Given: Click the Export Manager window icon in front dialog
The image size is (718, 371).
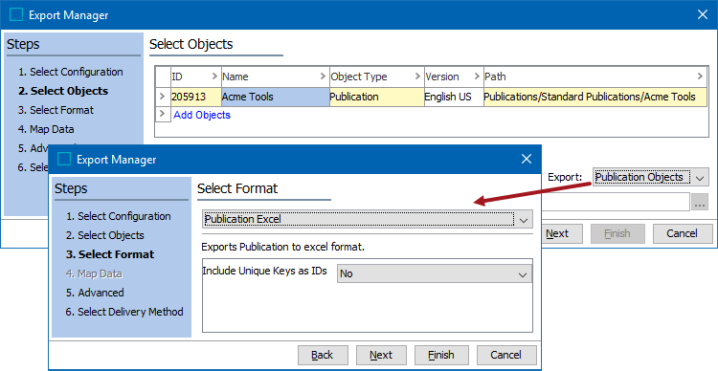Looking at the screenshot, I should 64,159.
